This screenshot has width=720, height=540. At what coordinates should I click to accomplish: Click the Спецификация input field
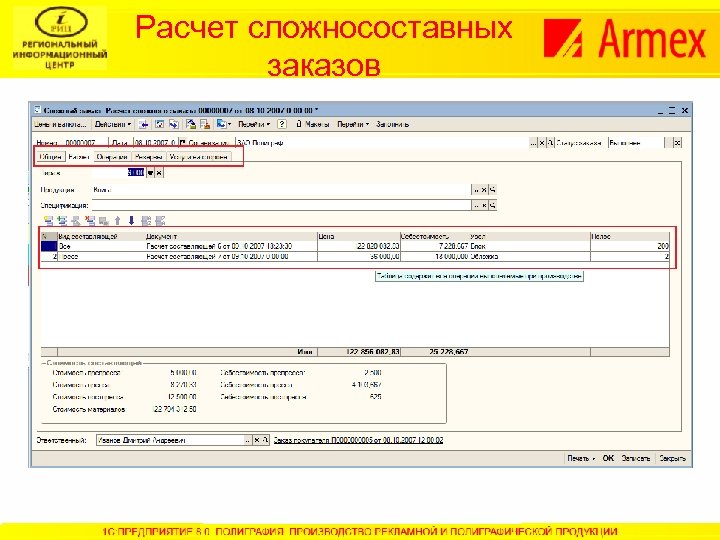click(281, 205)
